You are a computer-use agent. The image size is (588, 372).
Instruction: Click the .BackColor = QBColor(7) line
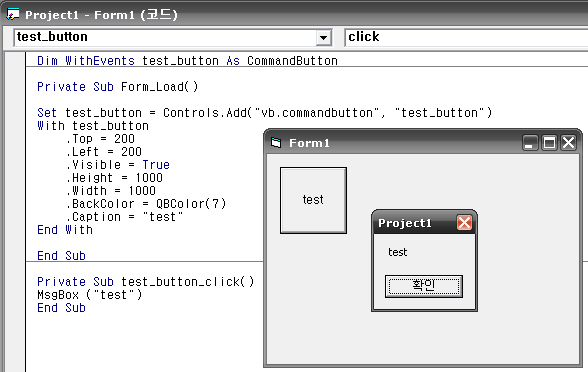(x=146, y=204)
